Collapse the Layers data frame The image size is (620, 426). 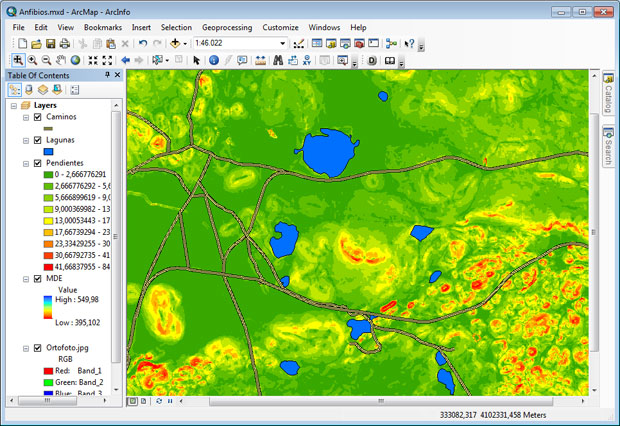coord(14,106)
